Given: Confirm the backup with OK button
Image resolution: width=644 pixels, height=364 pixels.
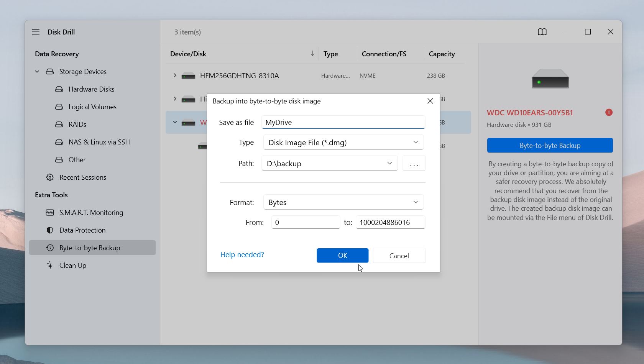Looking at the screenshot, I should [343, 256].
